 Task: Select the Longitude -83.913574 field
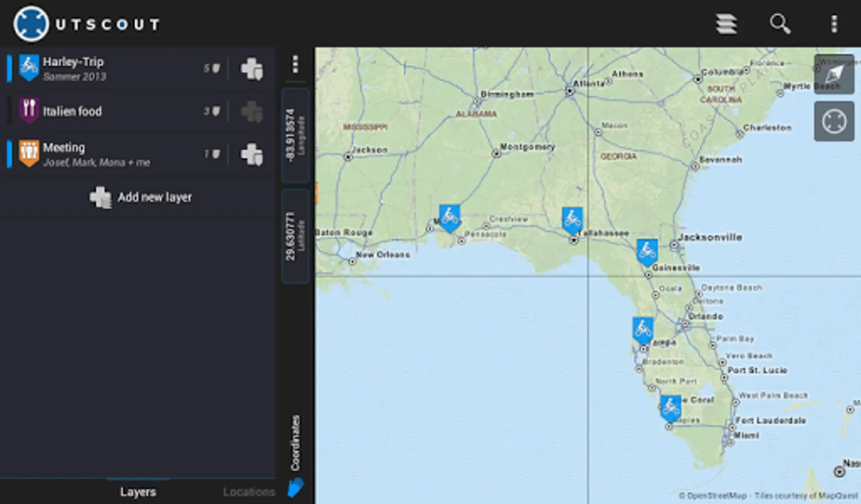coord(295,136)
